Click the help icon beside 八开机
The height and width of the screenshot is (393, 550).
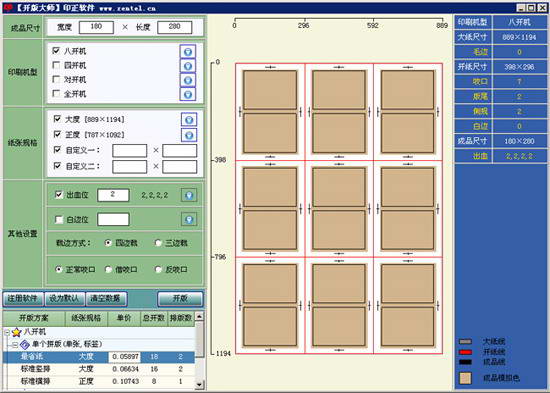[x=188, y=52]
